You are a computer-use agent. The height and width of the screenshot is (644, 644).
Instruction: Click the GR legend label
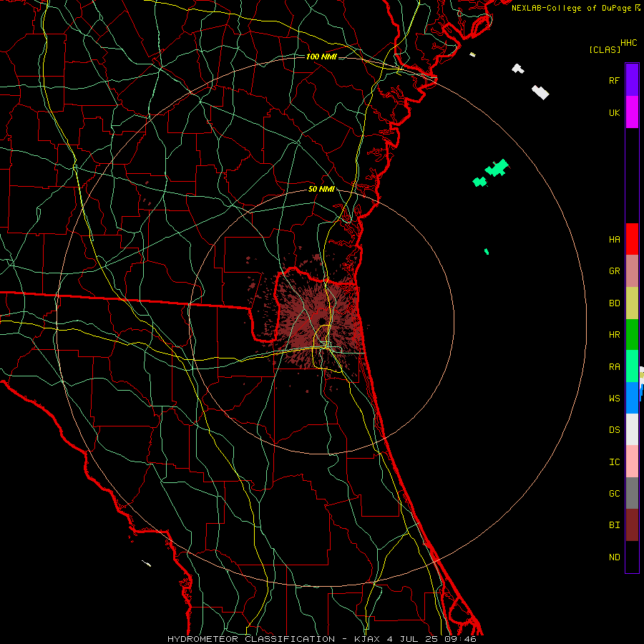pyautogui.click(x=614, y=271)
